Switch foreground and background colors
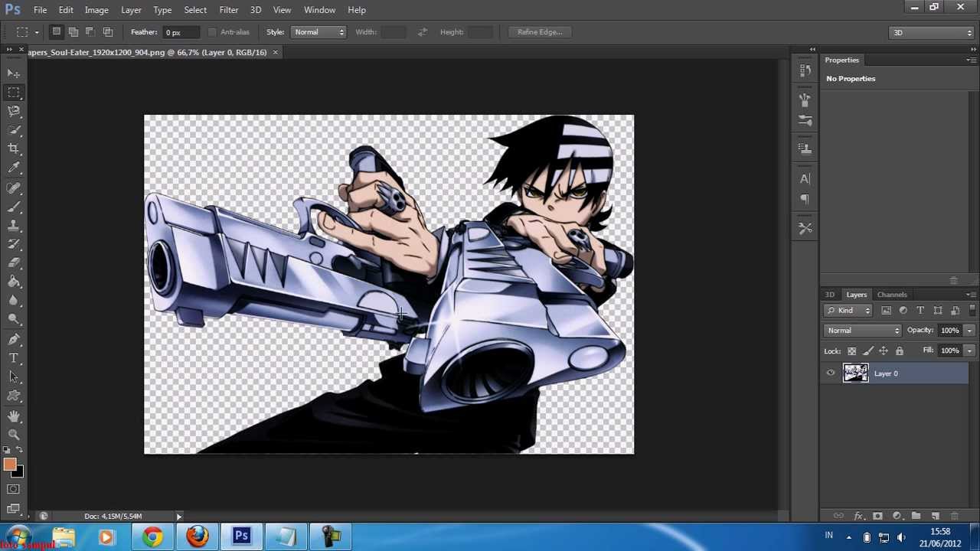Viewport: 980px width, 551px height. click(19, 450)
